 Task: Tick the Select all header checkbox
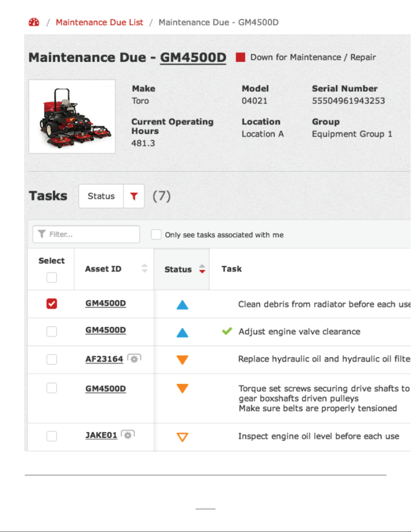click(x=52, y=278)
